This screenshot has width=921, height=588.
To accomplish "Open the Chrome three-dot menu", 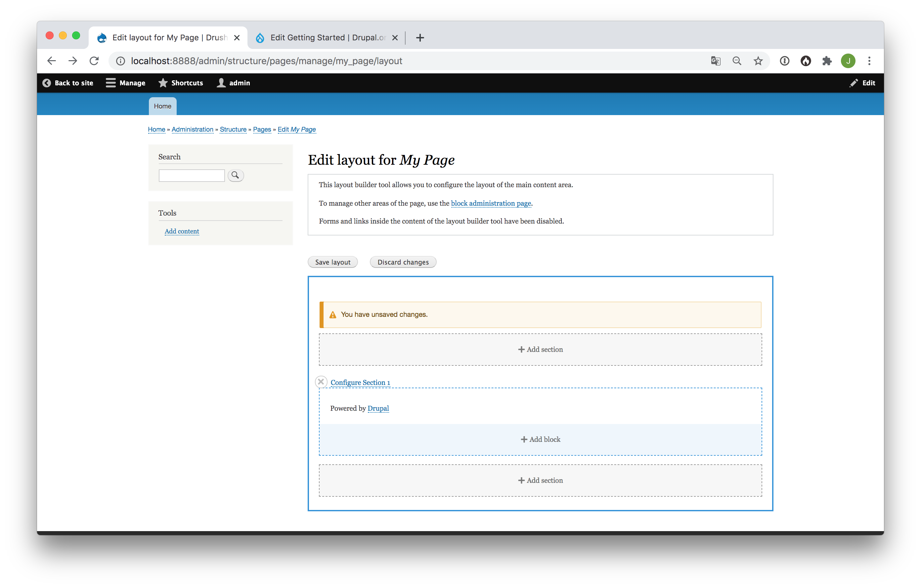I will (869, 61).
